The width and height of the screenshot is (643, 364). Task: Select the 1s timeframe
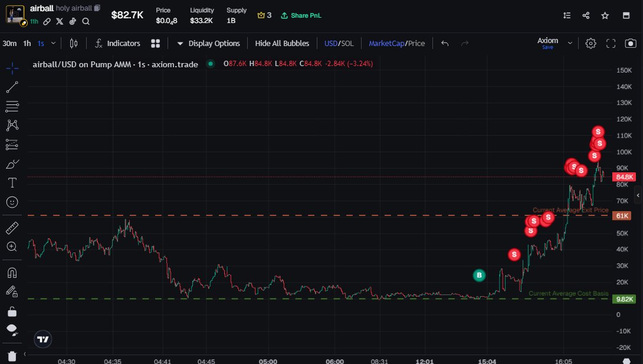point(41,44)
